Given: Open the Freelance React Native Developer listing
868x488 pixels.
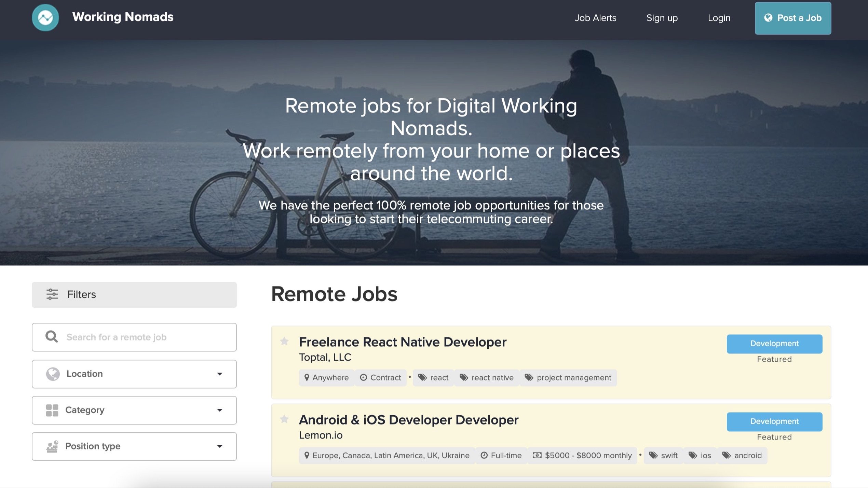Looking at the screenshot, I should (403, 342).
